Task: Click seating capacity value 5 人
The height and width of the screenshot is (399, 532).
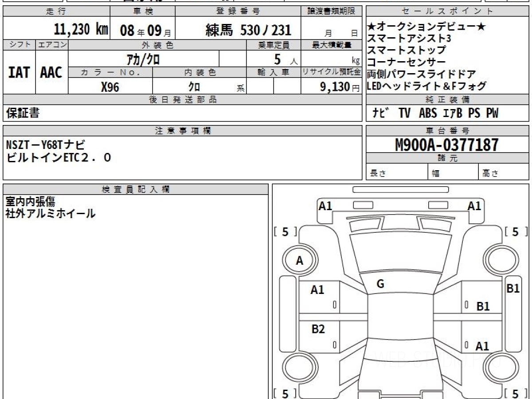Action: 286,59
